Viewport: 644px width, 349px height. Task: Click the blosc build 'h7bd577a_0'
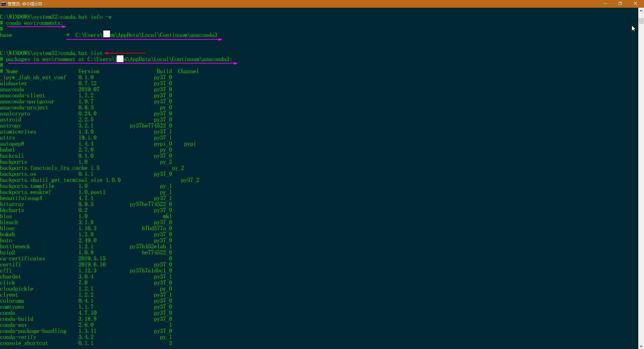[x=157, y=228]
